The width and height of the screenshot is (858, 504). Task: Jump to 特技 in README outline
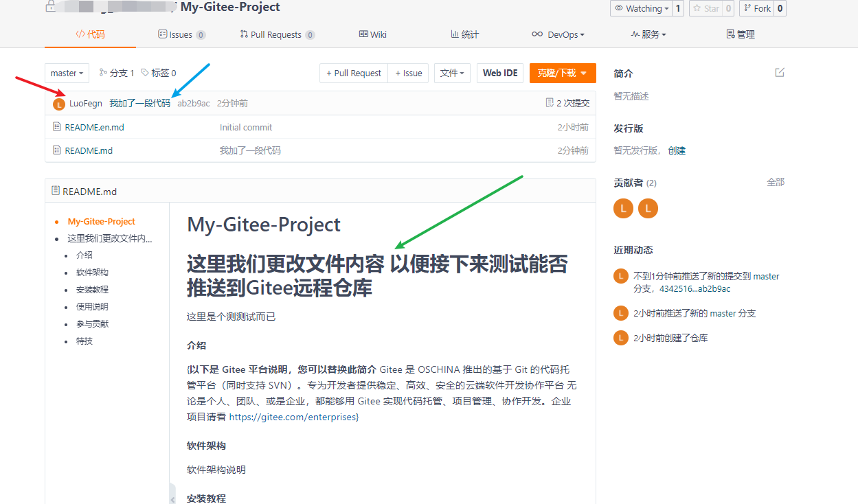click(84, 341)
